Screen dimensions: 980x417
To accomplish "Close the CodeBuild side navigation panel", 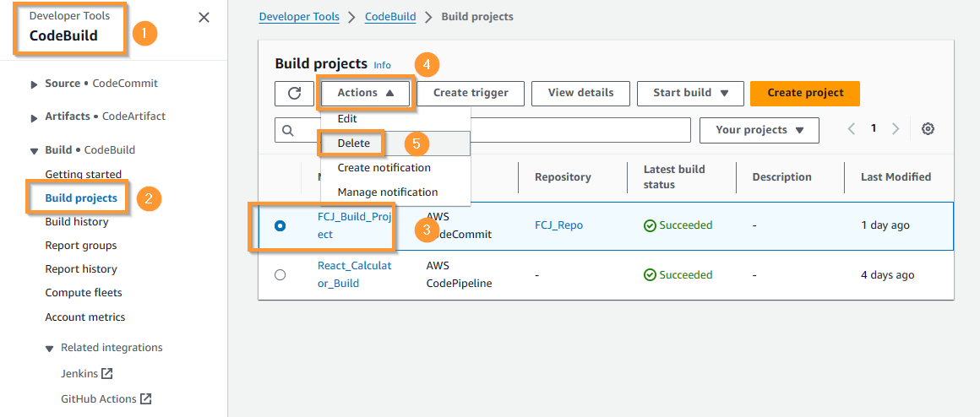I will tap(204, 18).
